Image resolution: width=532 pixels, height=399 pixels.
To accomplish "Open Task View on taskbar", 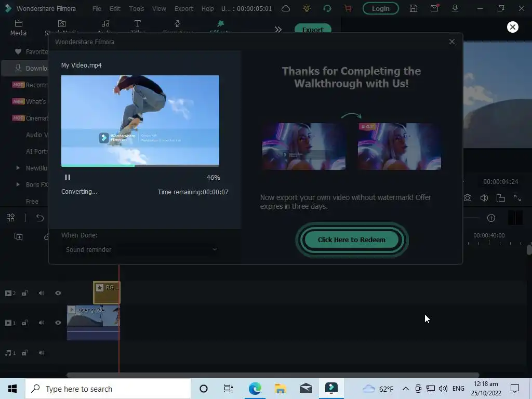I will click(229, 389).
